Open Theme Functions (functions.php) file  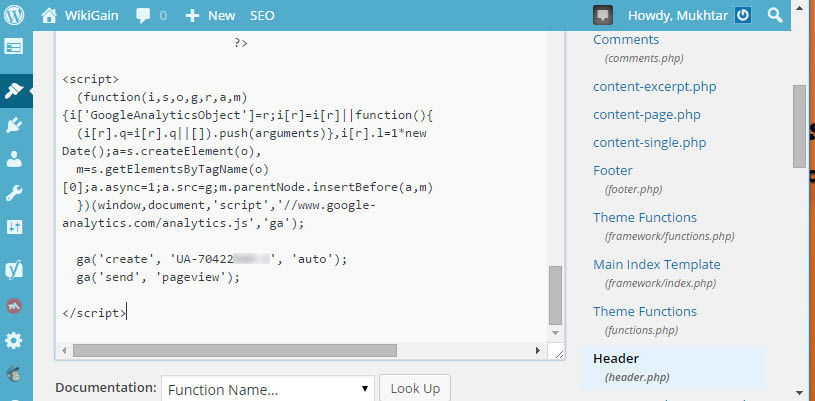[x=645, y=312]
